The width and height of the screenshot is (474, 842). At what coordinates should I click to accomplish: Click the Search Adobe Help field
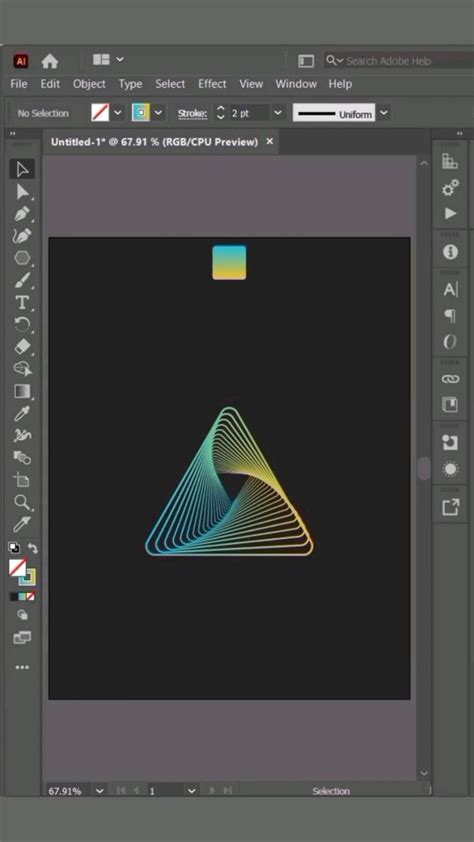pos(398,61)
